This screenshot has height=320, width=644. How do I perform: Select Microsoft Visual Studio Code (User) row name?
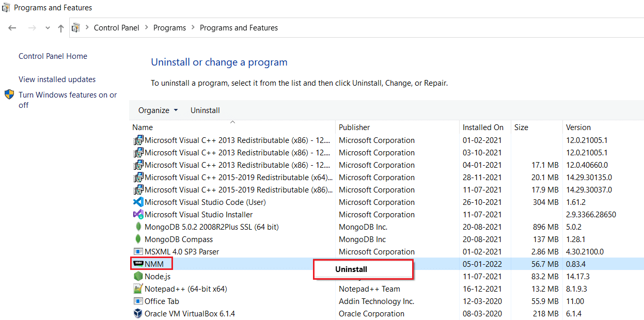205,202
